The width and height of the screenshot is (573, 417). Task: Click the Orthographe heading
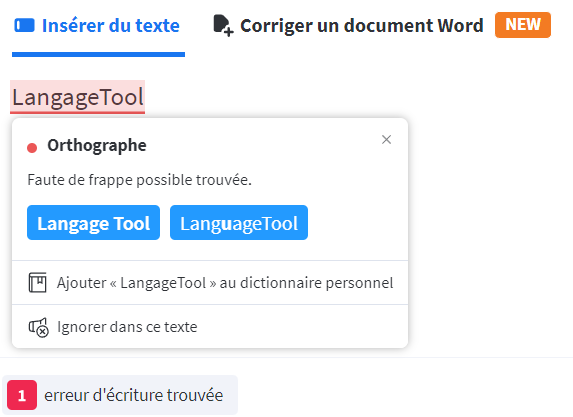97,145
